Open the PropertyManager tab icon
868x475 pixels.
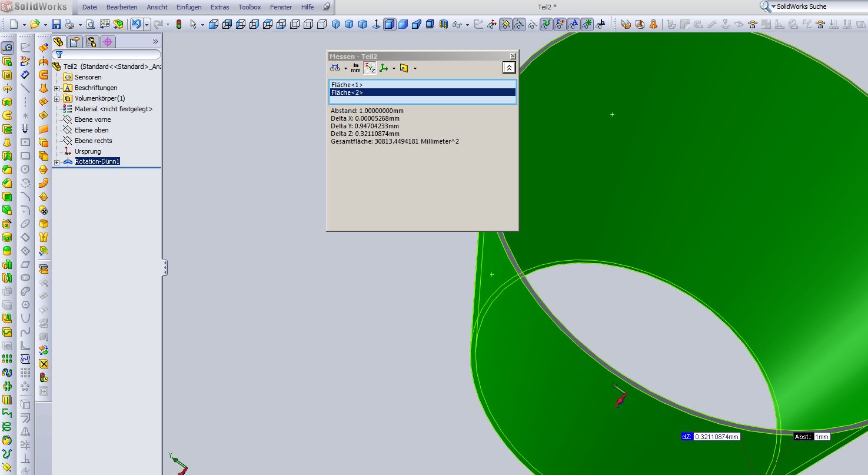74,42
